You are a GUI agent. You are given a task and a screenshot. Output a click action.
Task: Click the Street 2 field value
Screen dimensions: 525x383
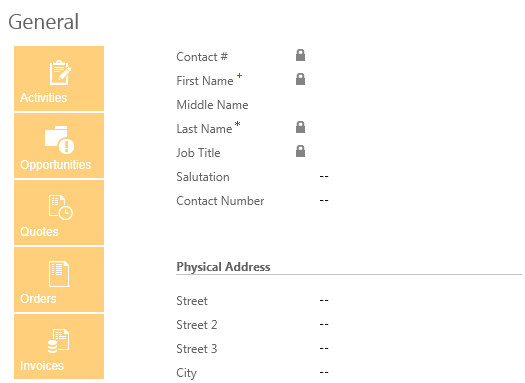coord(324,324)
